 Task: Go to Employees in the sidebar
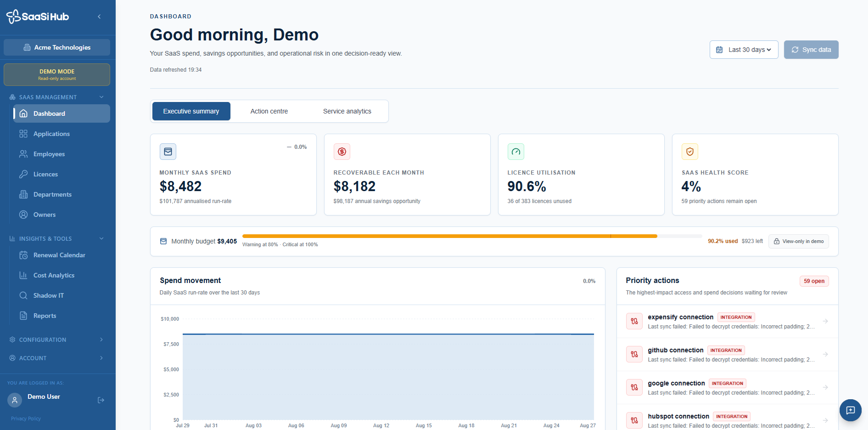[x=62, y=154]
